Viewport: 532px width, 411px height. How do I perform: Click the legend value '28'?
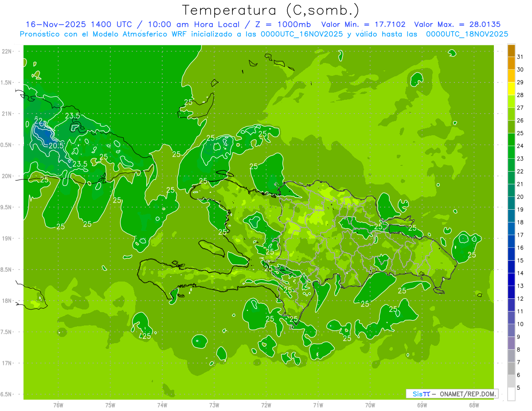click(520, 95)
